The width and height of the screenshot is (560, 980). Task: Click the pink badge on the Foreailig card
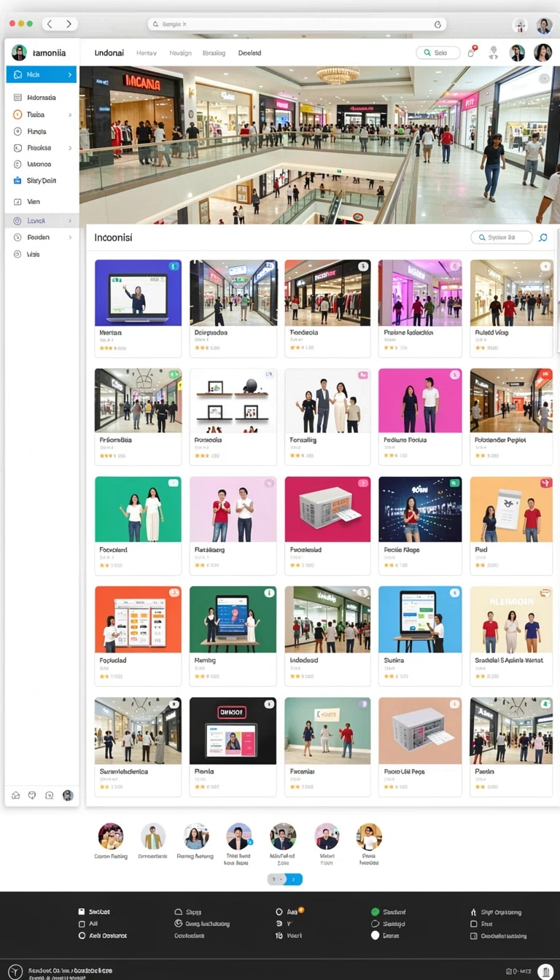tap(362, 375)
